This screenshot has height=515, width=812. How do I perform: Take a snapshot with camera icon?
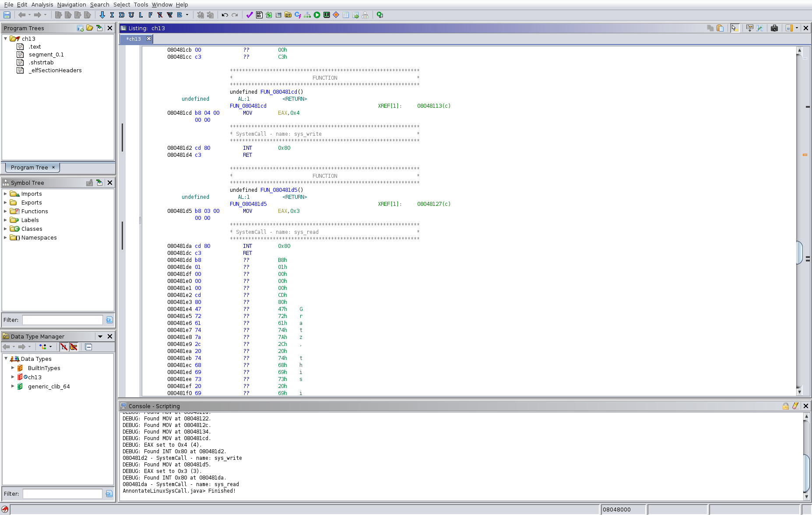click(x=774, y=28)
